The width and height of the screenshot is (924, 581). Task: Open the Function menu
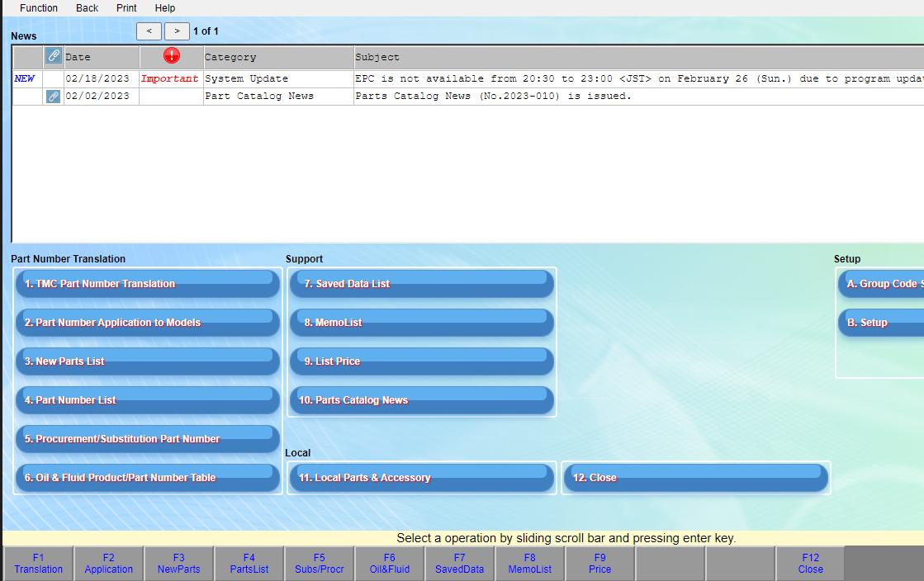(x=38, y=8)
